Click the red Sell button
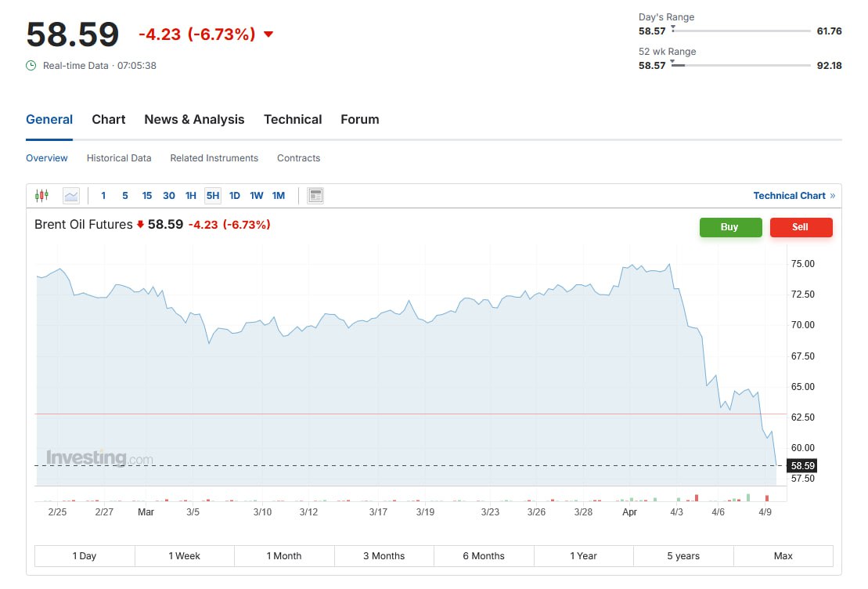This screenshot has width=868, height=589. (801, 227)
